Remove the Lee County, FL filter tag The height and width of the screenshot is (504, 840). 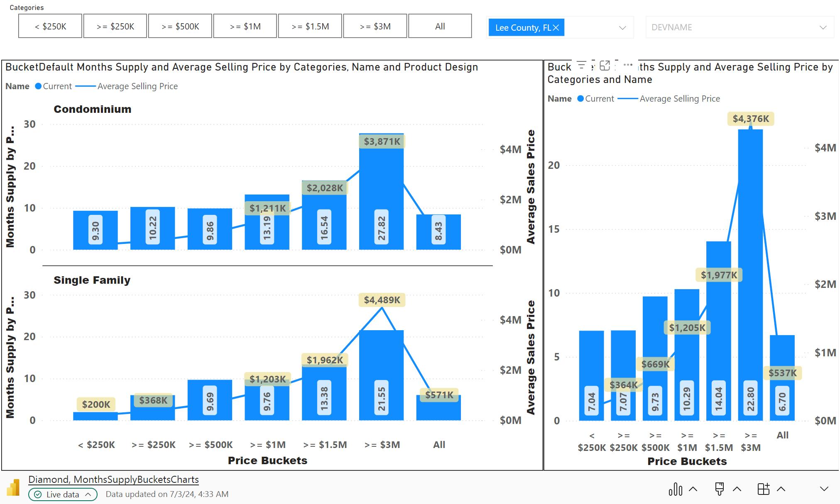click(556, 28)
